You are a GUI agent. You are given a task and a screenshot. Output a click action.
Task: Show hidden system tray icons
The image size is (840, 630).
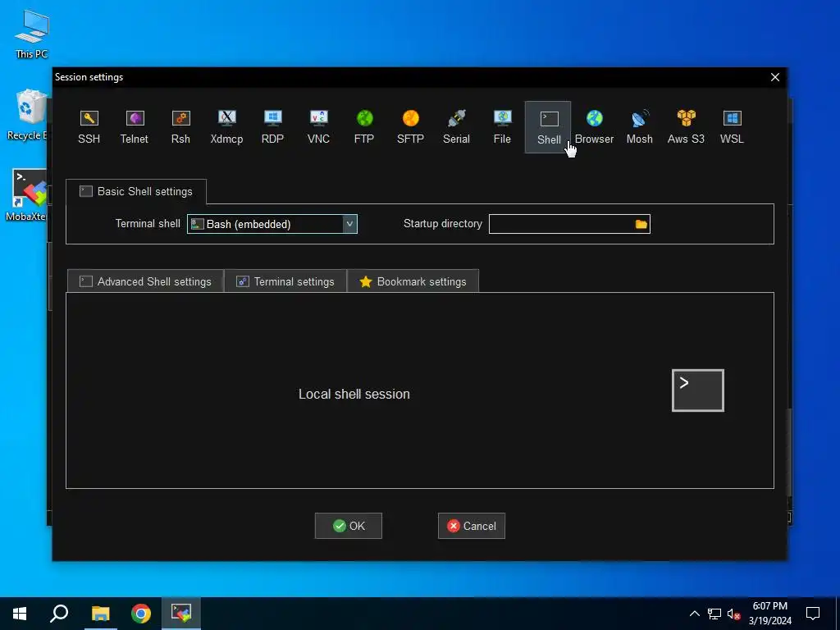click(x=694, y=614)
